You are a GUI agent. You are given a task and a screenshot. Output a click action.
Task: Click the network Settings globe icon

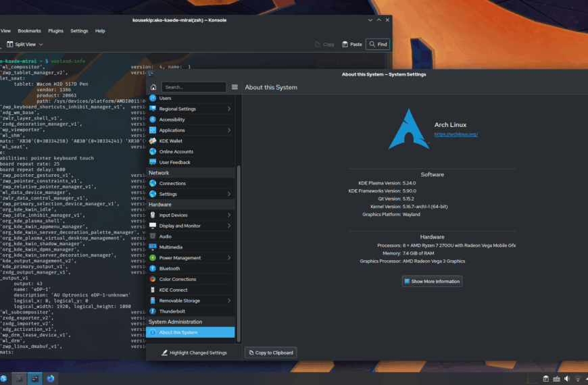tap(153, 194)
